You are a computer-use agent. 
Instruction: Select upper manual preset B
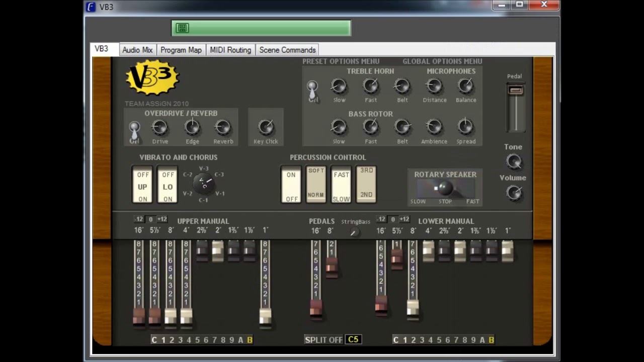click(250, 340)
